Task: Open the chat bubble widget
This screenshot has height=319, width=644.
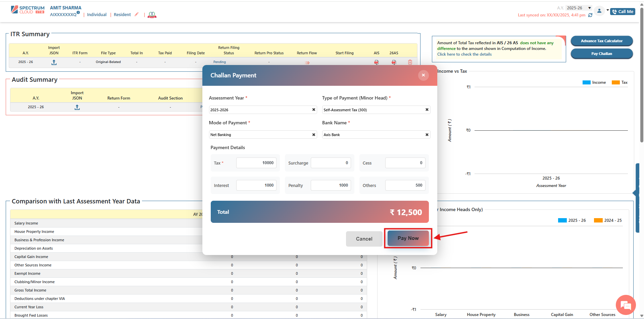Action: point(626,305)
